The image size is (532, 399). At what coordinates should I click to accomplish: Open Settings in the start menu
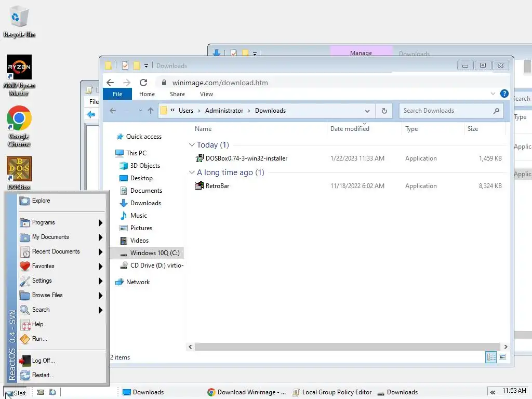coord(61,281)
